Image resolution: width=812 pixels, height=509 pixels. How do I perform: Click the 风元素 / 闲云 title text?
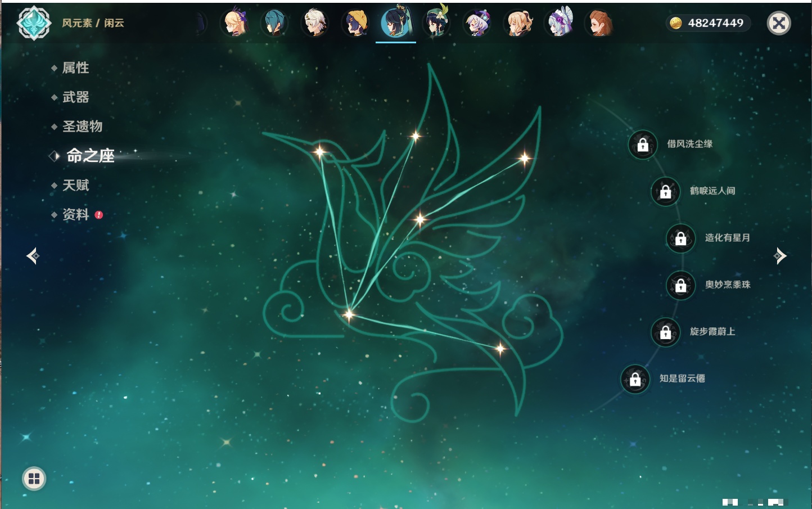93,23
